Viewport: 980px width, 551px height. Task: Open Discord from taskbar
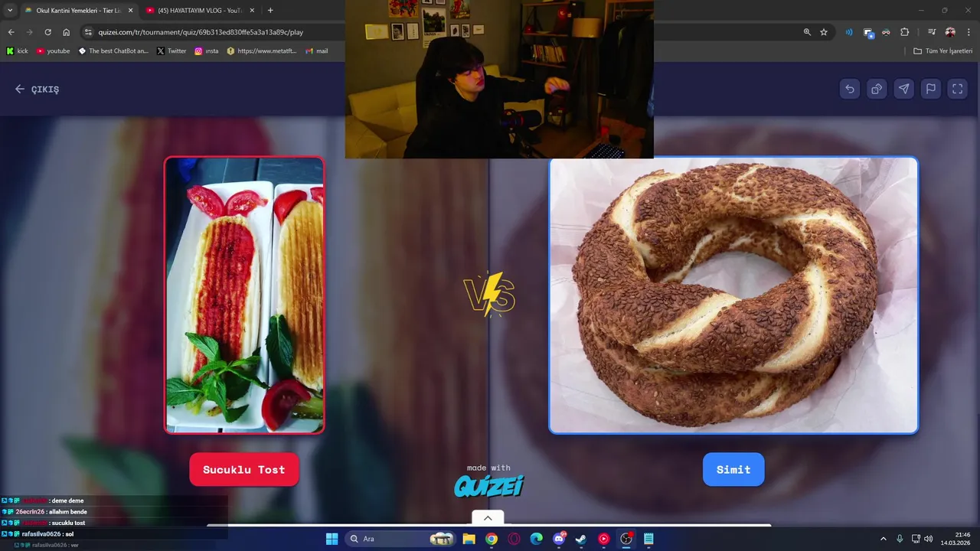click(559, 539)
